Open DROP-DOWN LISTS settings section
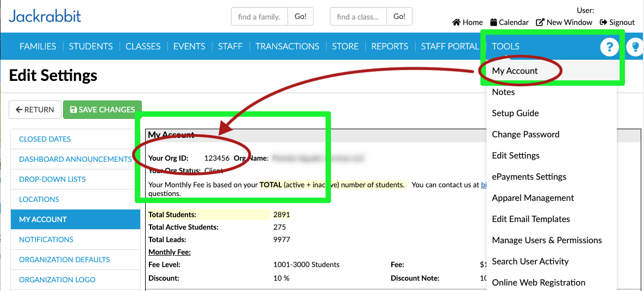This screenshot has height=291, width=644. pyautogui.click(x=76, y=179)
